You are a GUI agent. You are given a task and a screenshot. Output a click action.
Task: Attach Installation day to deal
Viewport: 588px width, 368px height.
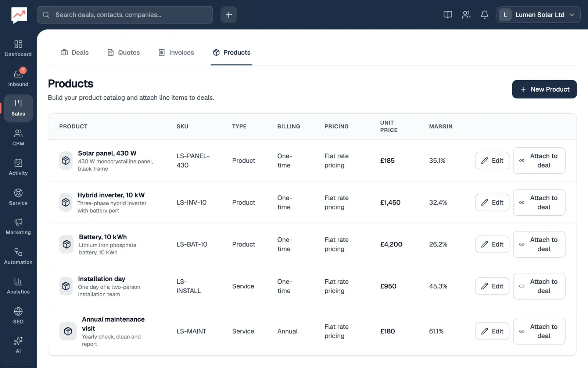click(539, 286)
